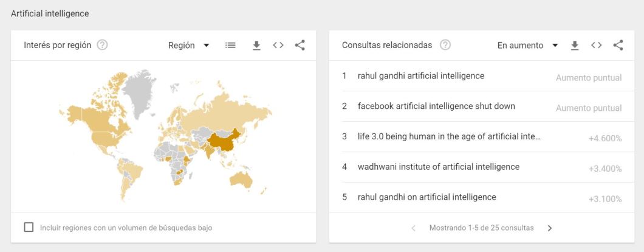644x252 pixels.
Task: Share the Interés por región card
Action: tap(300, 45)
